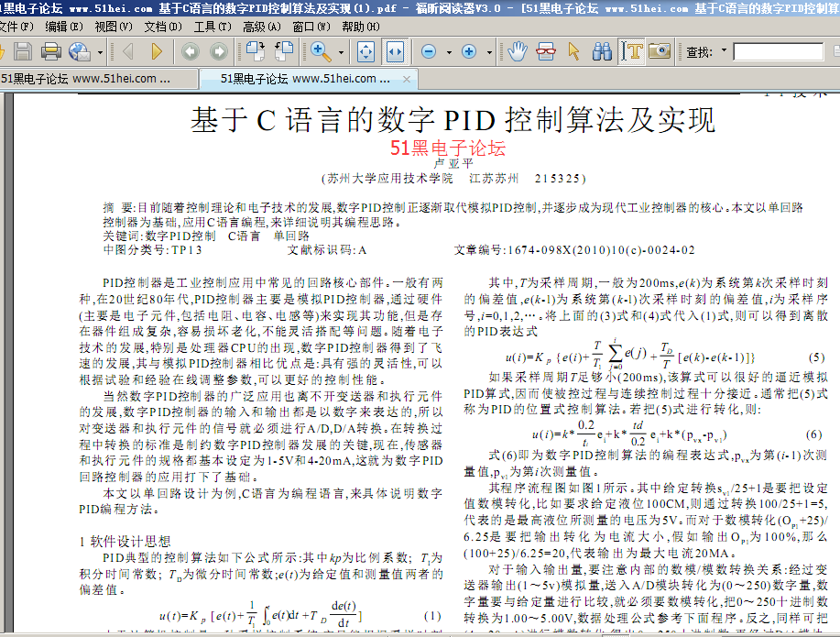Click equation number (5) in right column

[x=816, y=357]
